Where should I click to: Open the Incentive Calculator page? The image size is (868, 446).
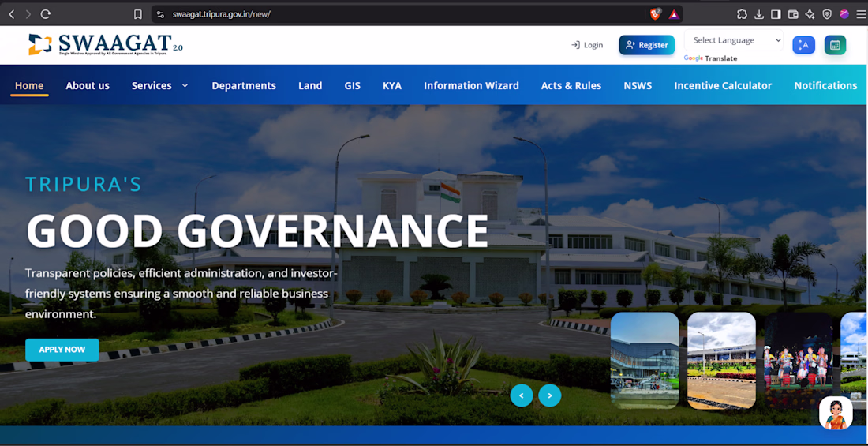(x=723, y=85)
